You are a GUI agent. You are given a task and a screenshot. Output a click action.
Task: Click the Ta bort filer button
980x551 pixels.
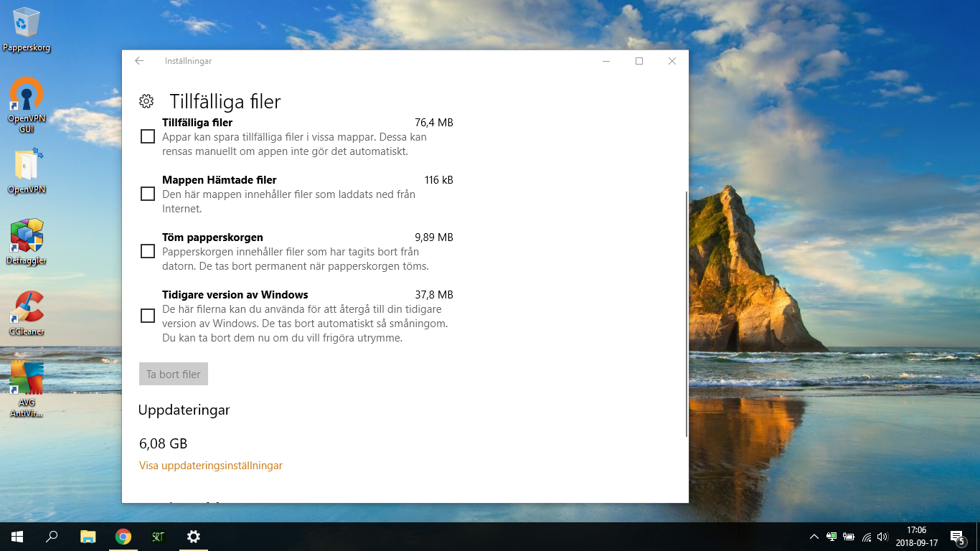pyautogui.click(x=173, y=373)
